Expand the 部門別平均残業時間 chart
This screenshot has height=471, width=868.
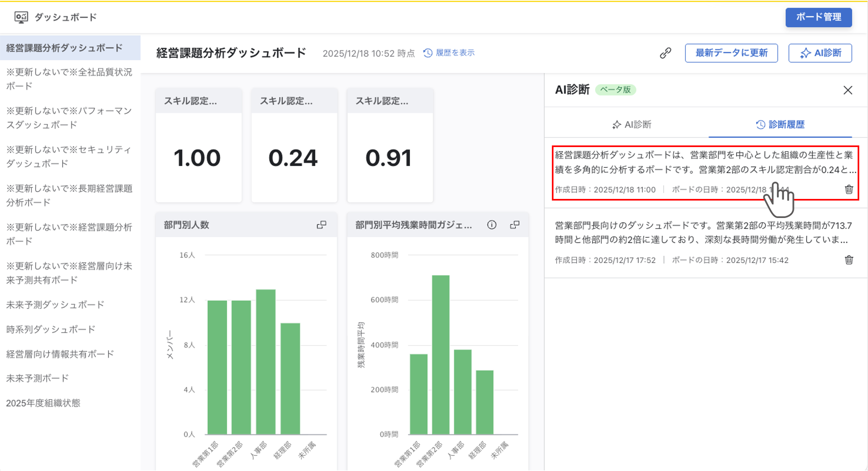click(x=515, y=225)
